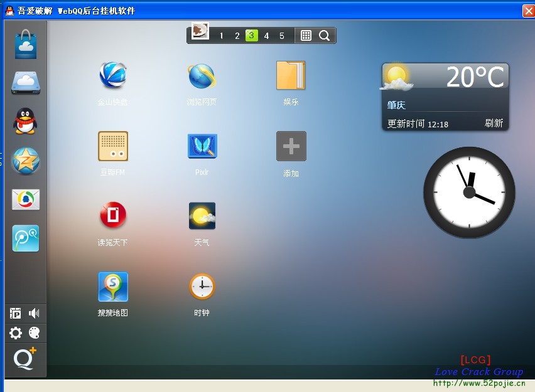Viewport: 535px width, 392px height.
Task: Click the 20°C temperature display
Action: click(475, 77)
